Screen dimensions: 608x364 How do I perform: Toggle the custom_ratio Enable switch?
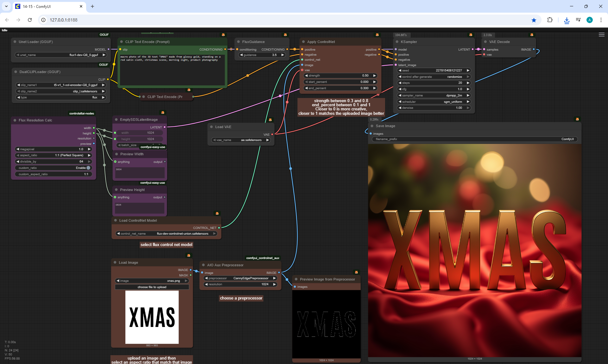pos(88,168)
